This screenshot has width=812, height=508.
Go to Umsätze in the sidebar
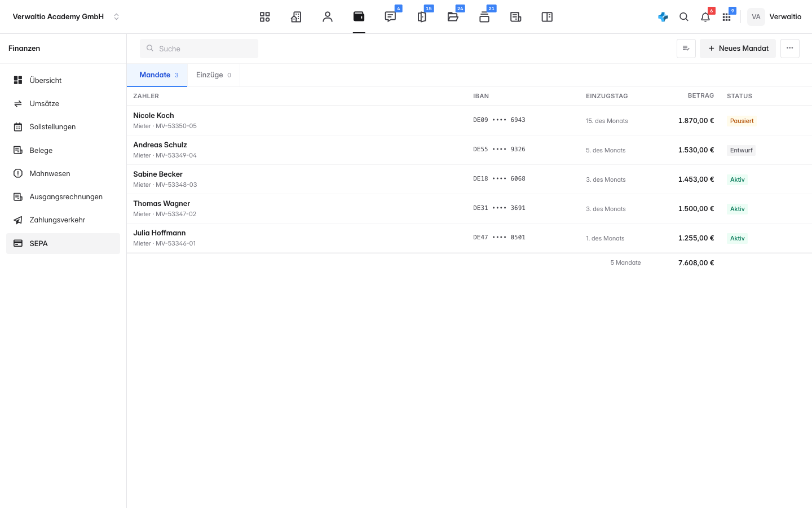point(63,104)
